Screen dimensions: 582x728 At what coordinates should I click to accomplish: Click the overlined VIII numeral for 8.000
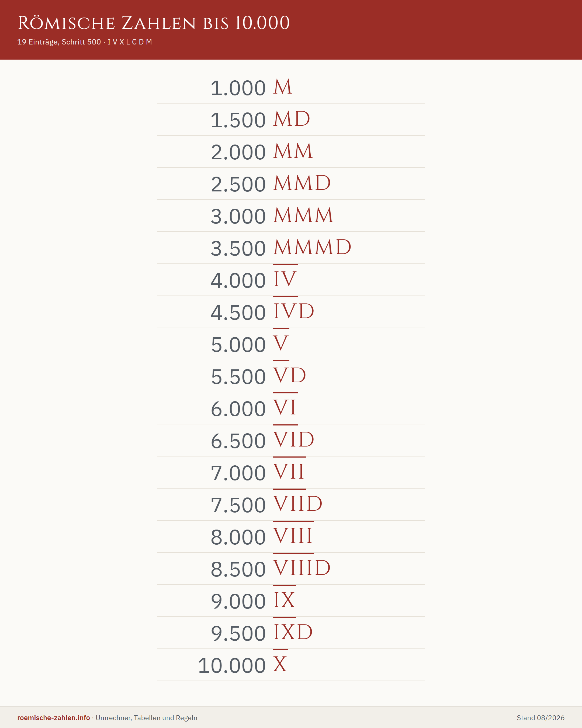293,535
